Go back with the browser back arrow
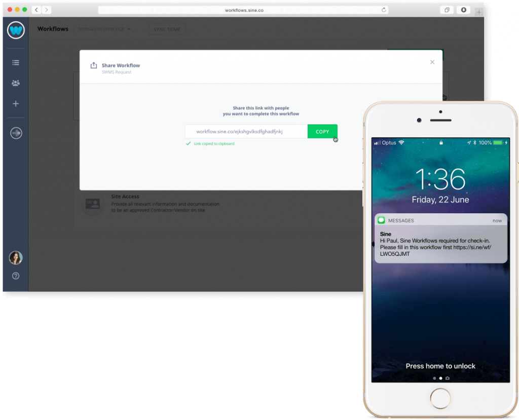 [36, 10]
